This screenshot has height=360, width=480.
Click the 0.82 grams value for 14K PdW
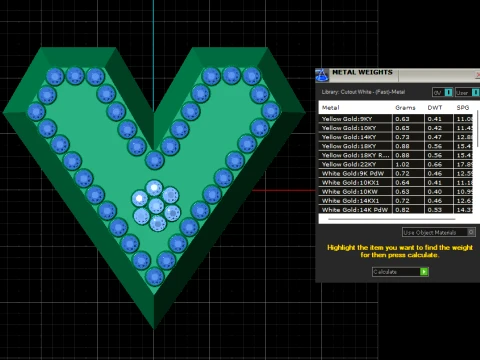[x=402, y=210]
